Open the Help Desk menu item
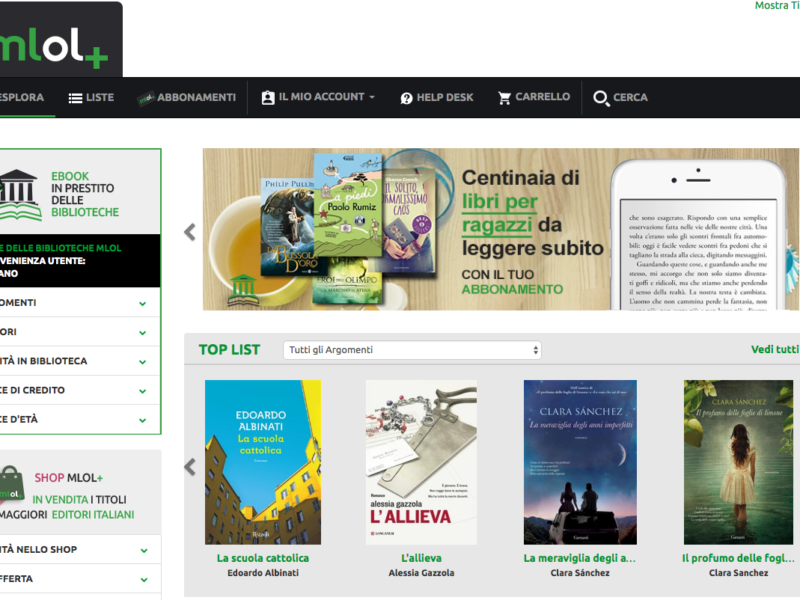The height and width of the screenshot is (600, 800). pos(437,97)
